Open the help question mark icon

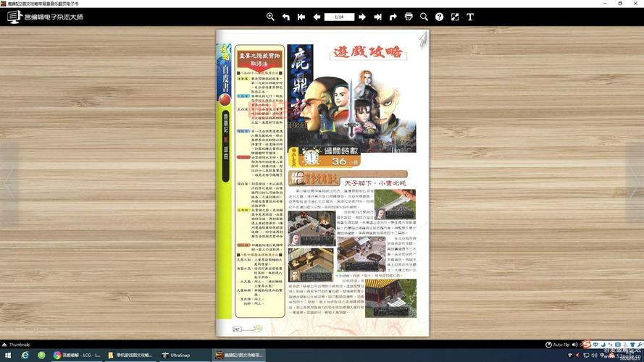439,17
